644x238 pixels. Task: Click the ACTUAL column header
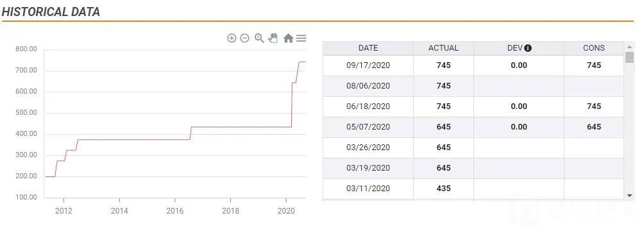444,48
